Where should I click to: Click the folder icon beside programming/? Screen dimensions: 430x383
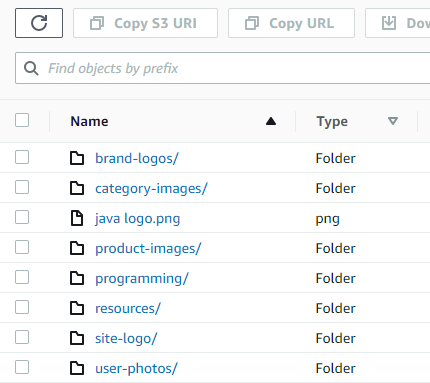(77, 278)
